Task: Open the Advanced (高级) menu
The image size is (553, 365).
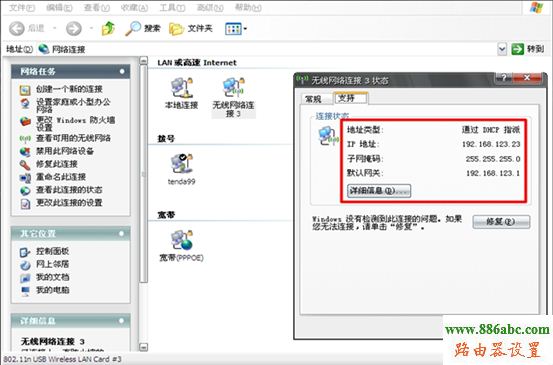Action: coord(210,7)
